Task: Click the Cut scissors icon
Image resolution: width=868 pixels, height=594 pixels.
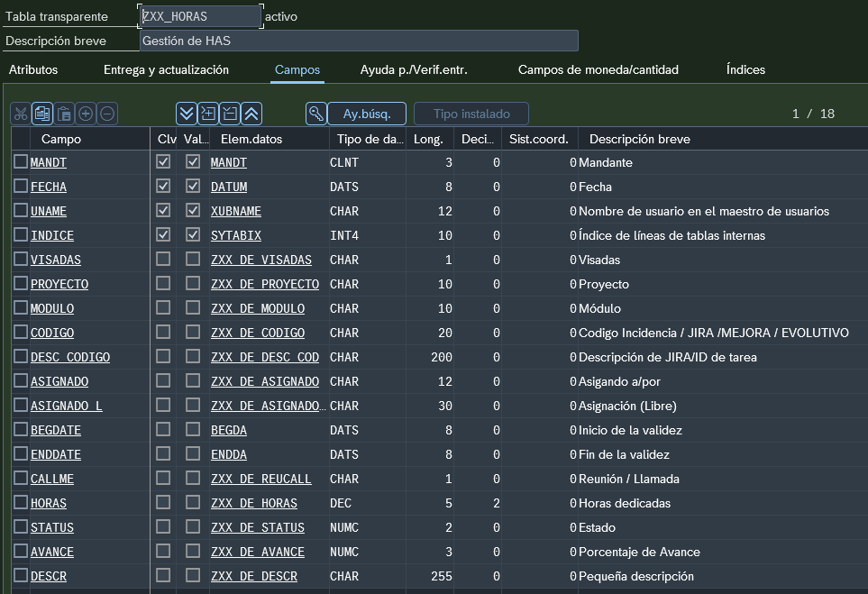Action: point(21,114)
